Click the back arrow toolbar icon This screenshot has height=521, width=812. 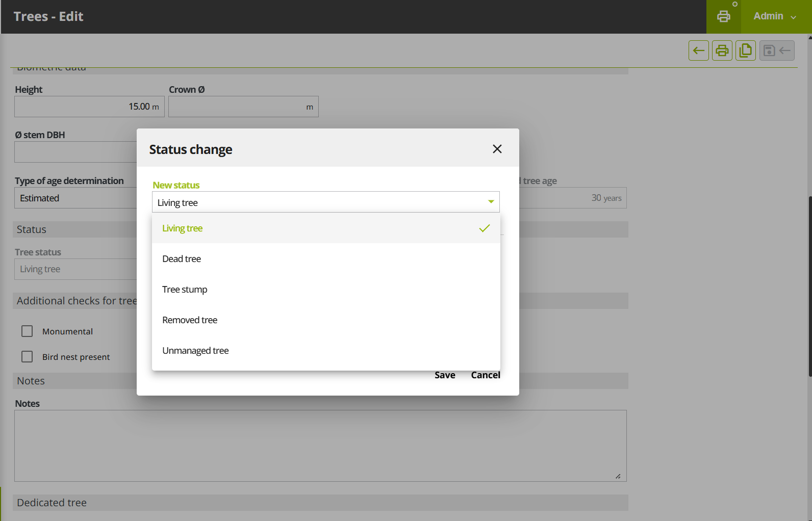tap(698, 50)
